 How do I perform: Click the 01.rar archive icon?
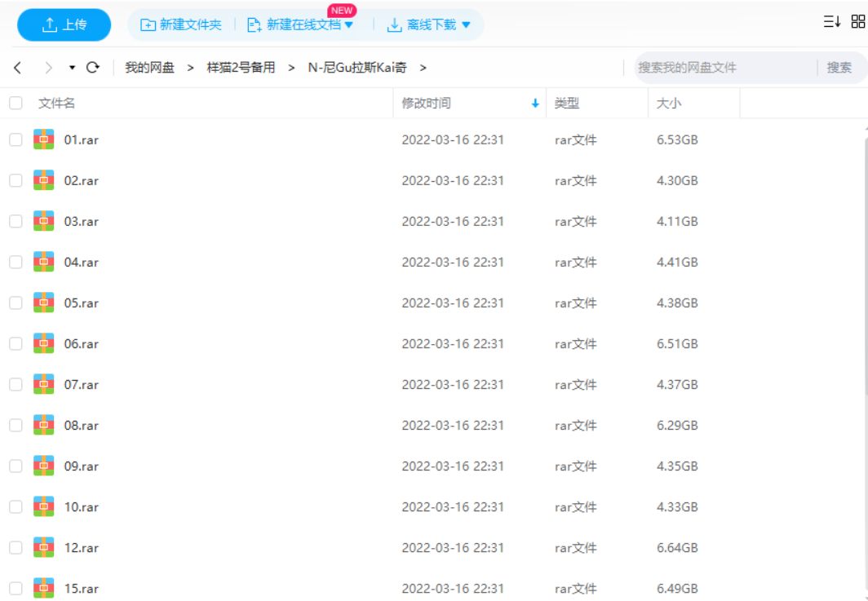tap(44, 139)
